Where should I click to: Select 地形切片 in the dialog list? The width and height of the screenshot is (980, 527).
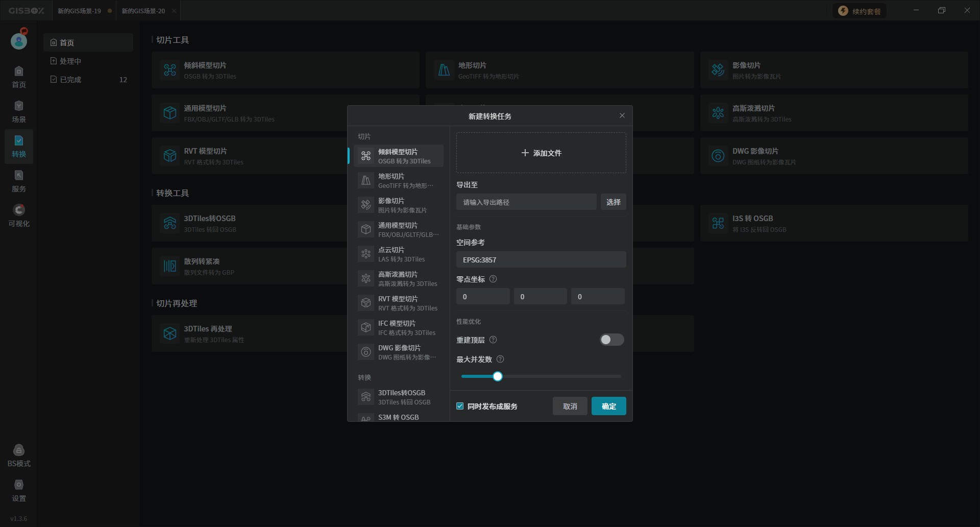click(x=398, y=181)
